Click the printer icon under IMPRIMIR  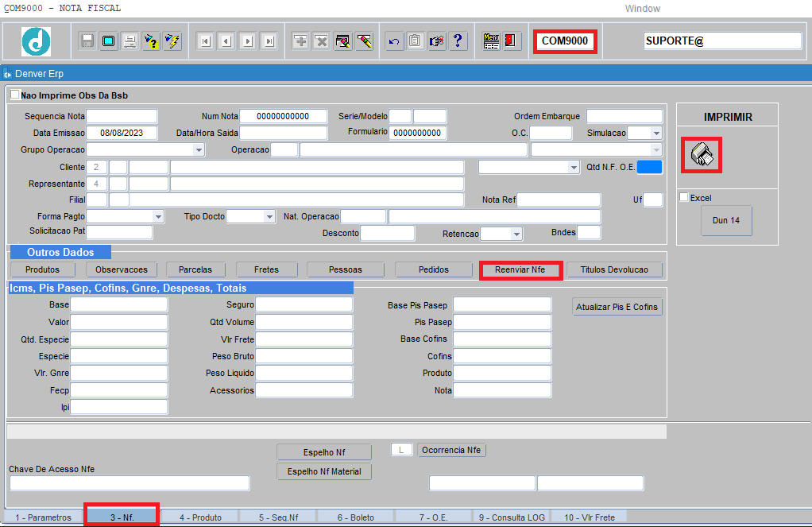point(702,155)
